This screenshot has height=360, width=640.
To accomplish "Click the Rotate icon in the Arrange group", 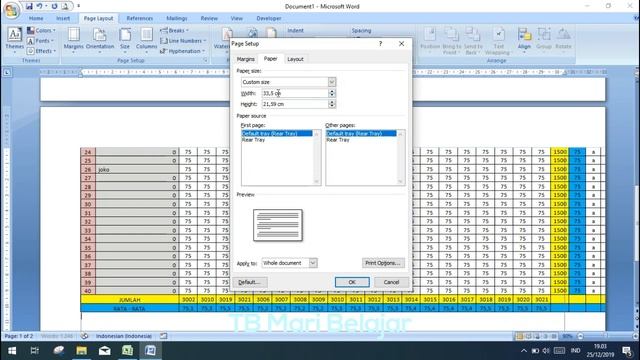I will (x=563, y=40).
